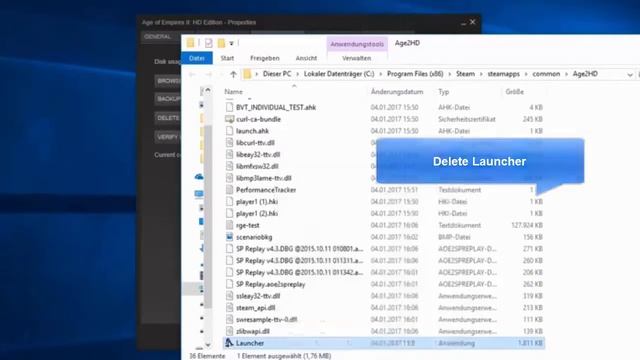Click the Dieser PC monitor icon in navigation pane

pyautogui.click(x=199, y=194)
